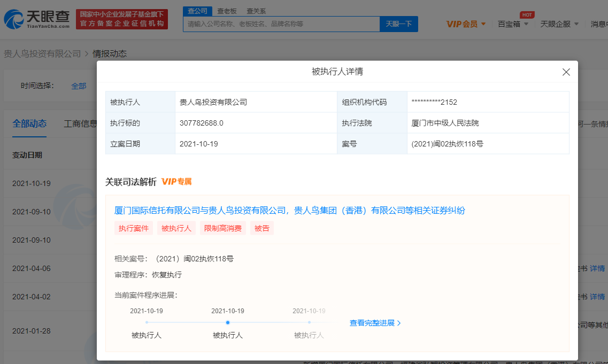Click 国家中小企业发展子基金 banner
The image size is (608, 364).
pos(122,19)
